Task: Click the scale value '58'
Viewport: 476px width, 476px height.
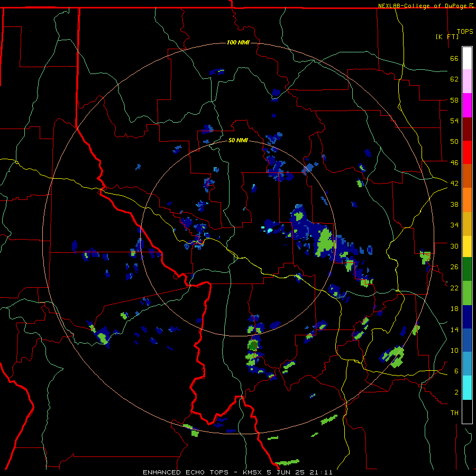Action: tap(454, 100)
